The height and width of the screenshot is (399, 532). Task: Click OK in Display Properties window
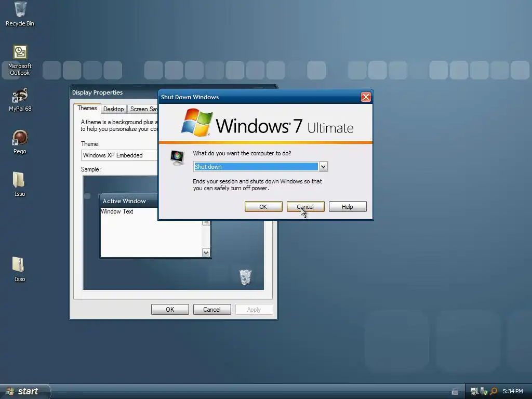pyautogui.click(x=170, y=310)
